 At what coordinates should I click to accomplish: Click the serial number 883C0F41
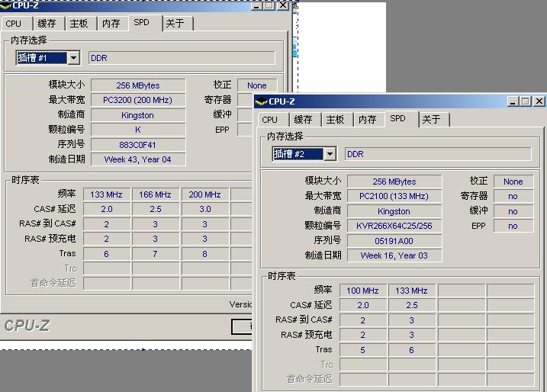click(x=138, y=145)
